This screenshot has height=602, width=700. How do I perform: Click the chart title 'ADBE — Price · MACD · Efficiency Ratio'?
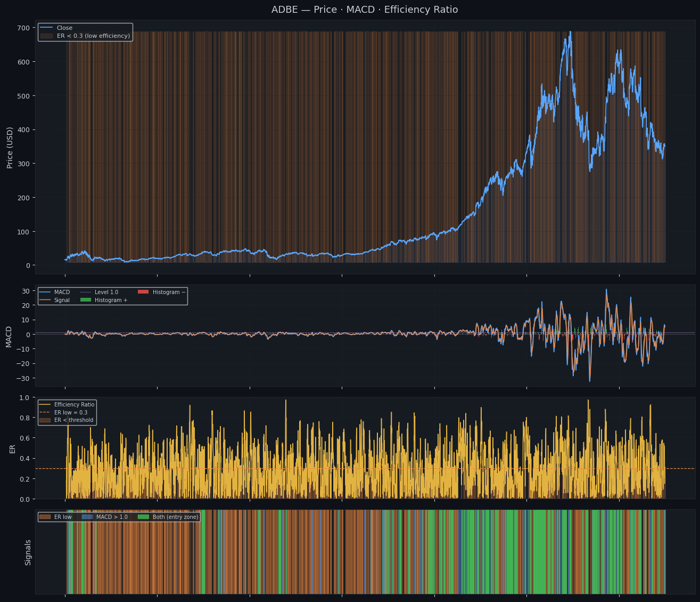(x=365, y=10)
